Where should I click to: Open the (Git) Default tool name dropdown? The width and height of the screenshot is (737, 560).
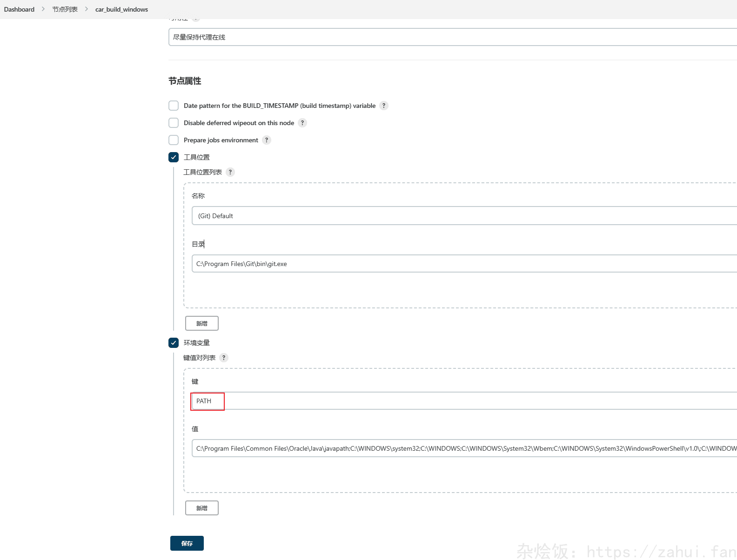[x=463, y=216]
